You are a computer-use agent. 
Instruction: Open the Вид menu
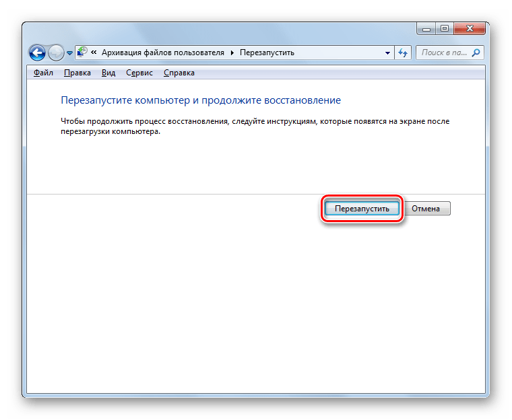point(108,73)
